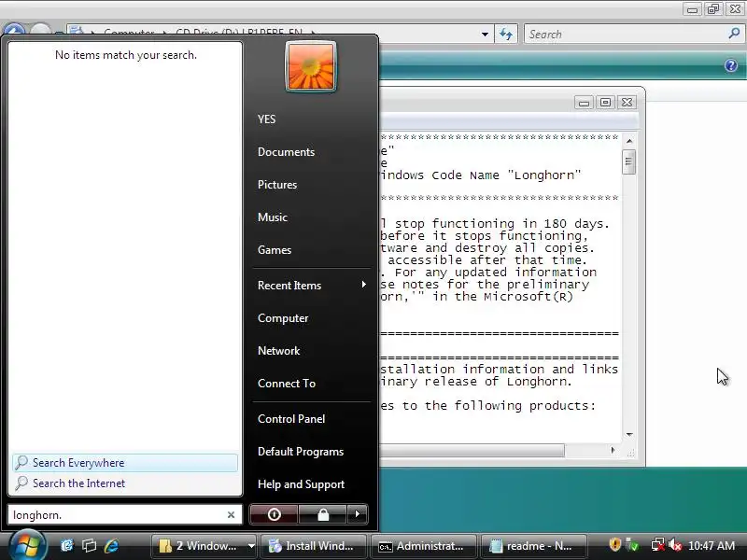Open Internet Explorer from Quick Launch
This screenshot has width=747, height=560.
111,545
